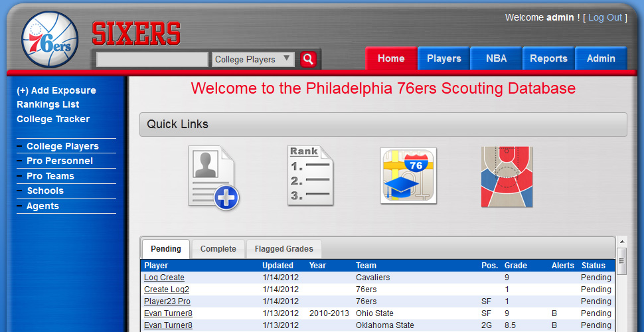644x332 pixels.
Task: Click the Status column header
Action: (x=594, y=266)
